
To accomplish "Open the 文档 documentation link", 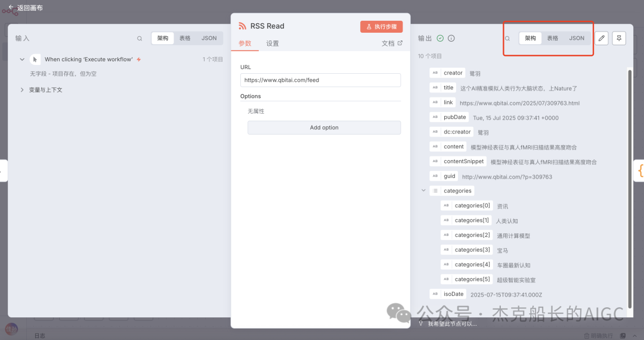I will tap(392, 43).
